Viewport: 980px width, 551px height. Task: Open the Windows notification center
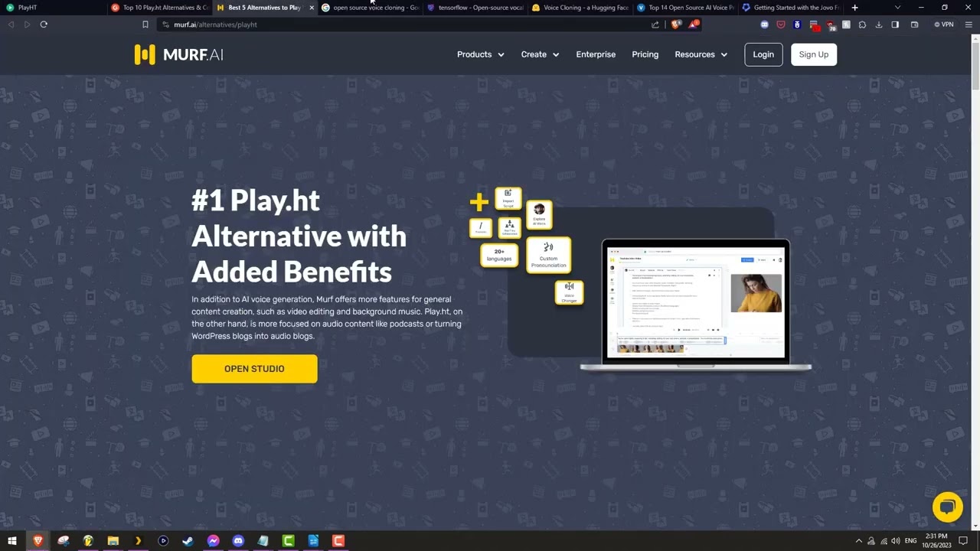click(963, 541)
